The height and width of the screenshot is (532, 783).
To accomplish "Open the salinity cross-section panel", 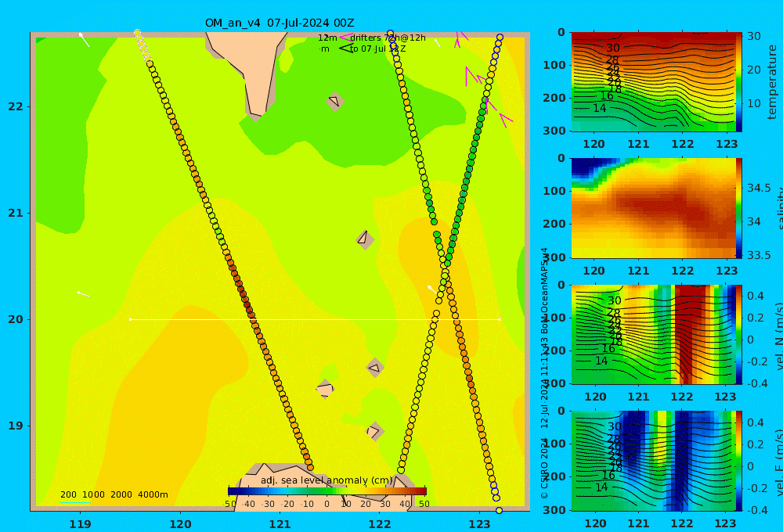I will pyautogui.click(x=653, y=208).
